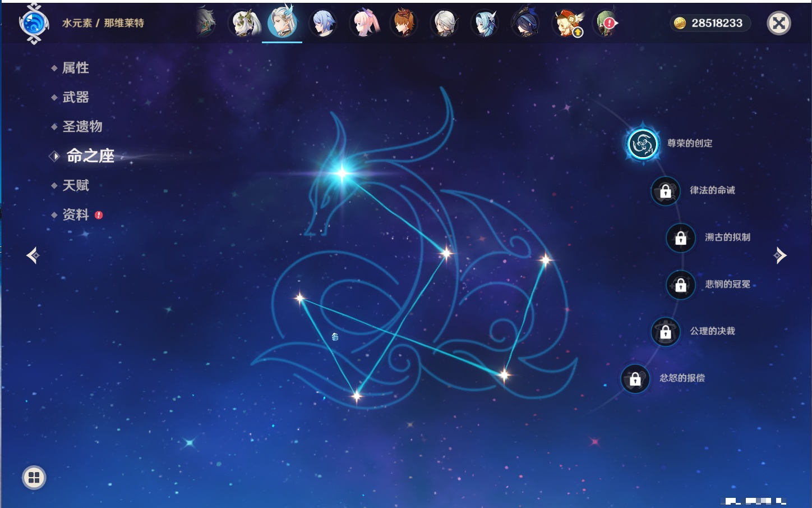Click the Hydro element emblem icon
Image resolution: width=812 pixels, height=508 pixels.
click(x=34, y=24)
